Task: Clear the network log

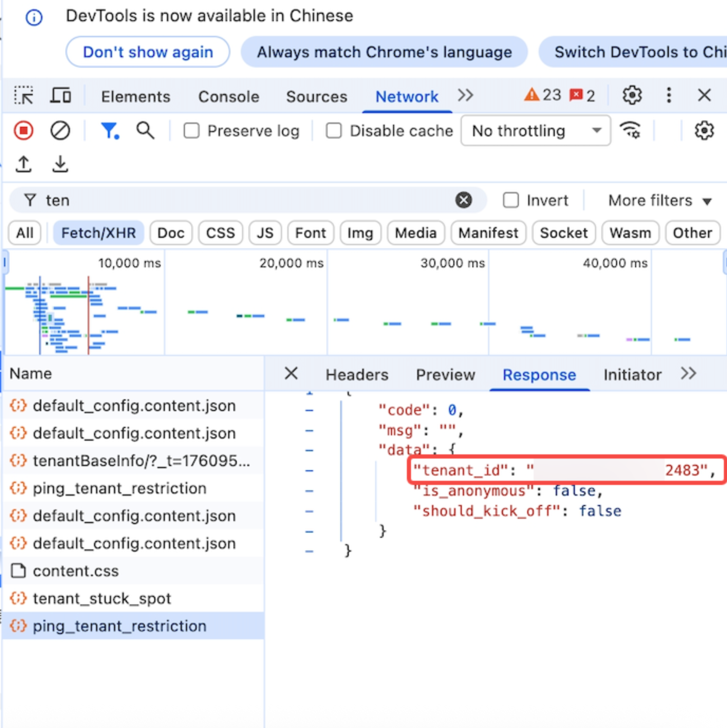Action: coord(60,130)
